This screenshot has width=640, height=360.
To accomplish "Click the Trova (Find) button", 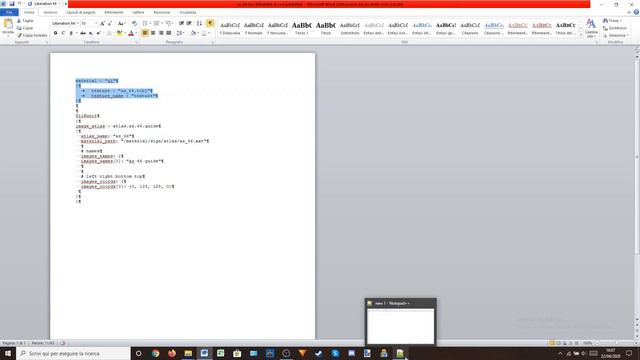I will 612,20.
